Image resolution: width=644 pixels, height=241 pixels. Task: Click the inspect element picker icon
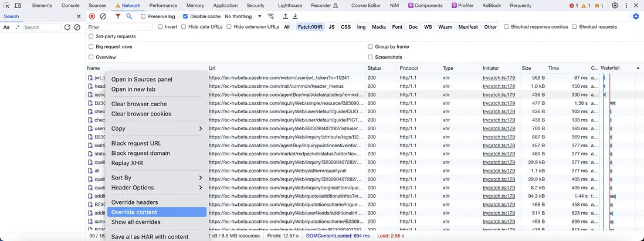(6, 5)
